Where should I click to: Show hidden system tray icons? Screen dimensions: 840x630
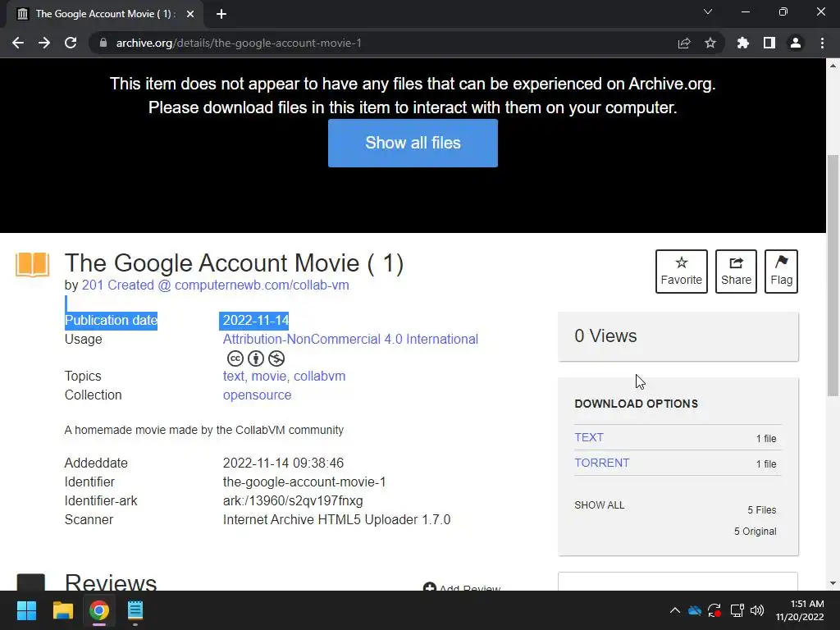click(675, 610)
